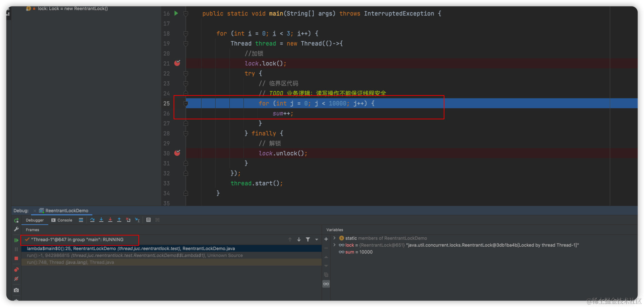Image resolution: width=644 pixels, height=307 pixels.
Task: Collapse finally block fold on line 28
Action: [x=186, y=133]
